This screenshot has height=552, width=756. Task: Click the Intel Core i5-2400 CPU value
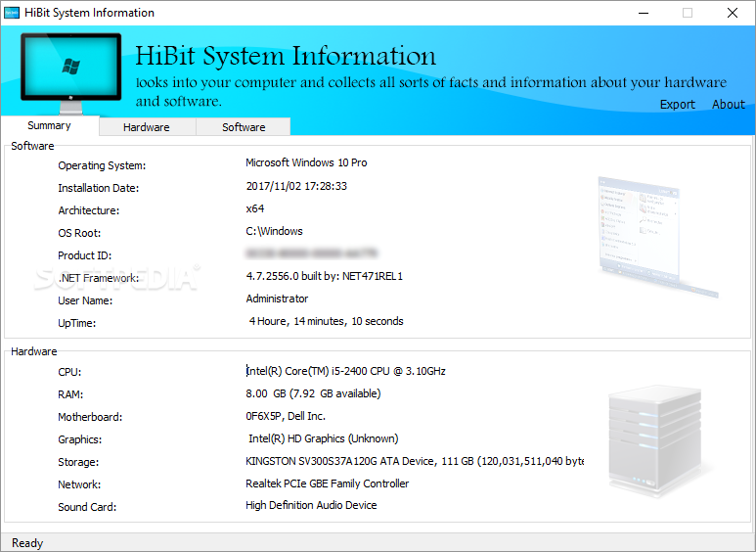point(345,371)
